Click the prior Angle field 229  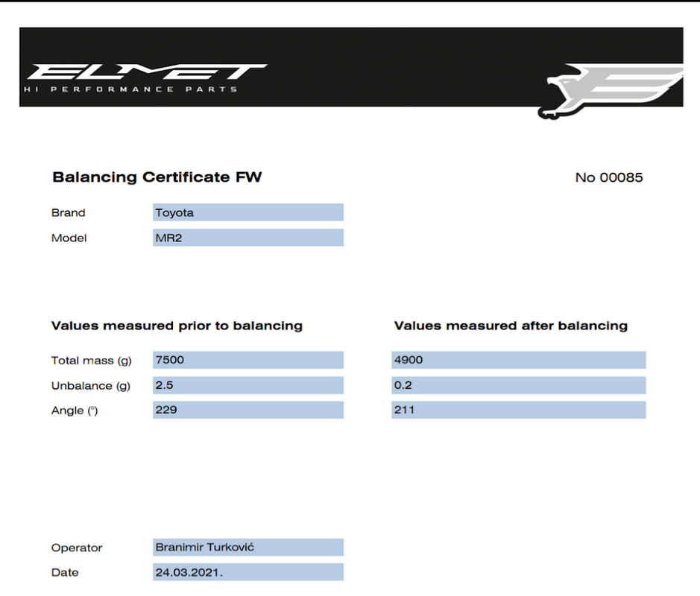(x=248, y=410)
